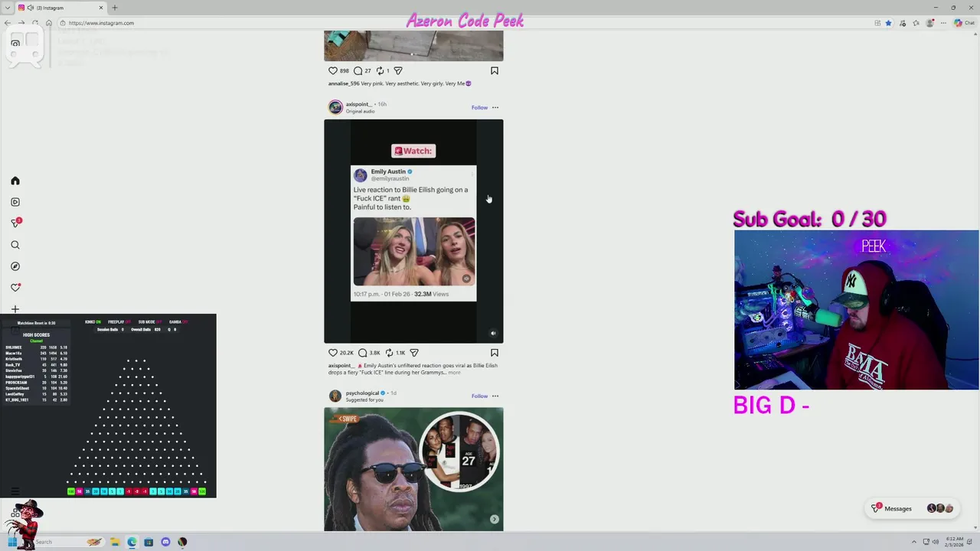Open comments on axispoint__ post 3.8K
Image resolution: width=980 pixels, height=551 pixels.
[363, 353]
